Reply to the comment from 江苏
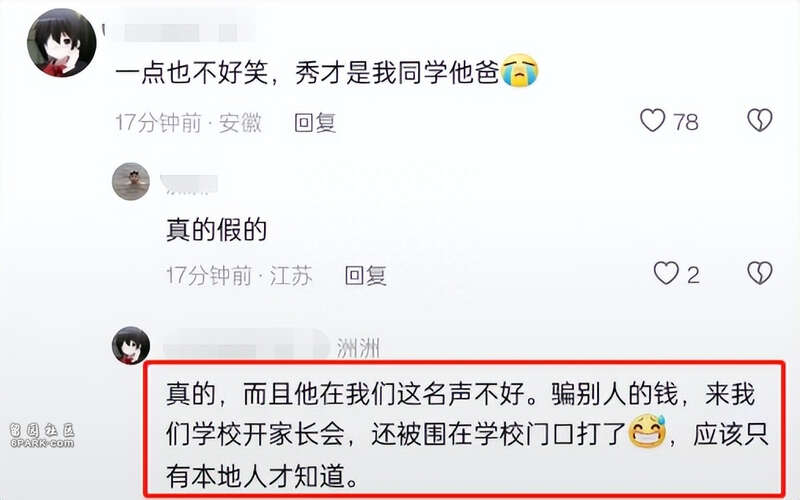 (365, 276)
